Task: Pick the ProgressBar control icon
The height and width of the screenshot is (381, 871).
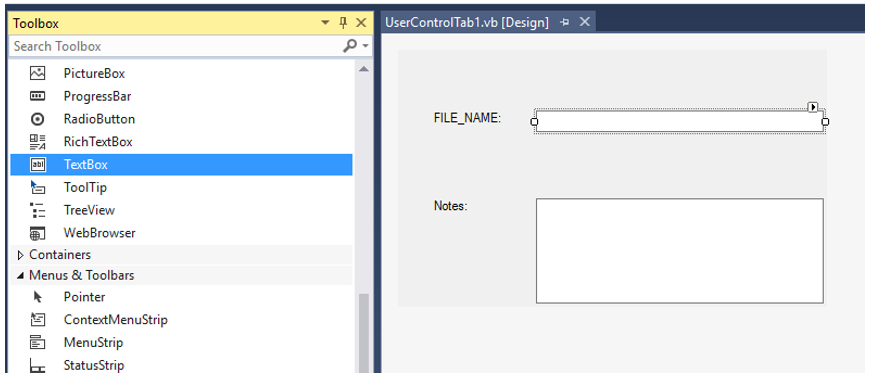Action: (x=37, y=96)
